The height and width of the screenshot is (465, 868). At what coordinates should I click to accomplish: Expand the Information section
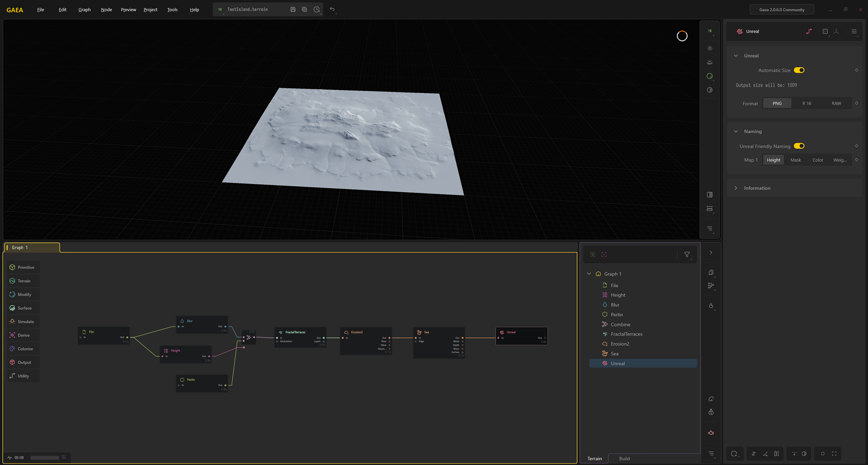[x=757, y=188]
